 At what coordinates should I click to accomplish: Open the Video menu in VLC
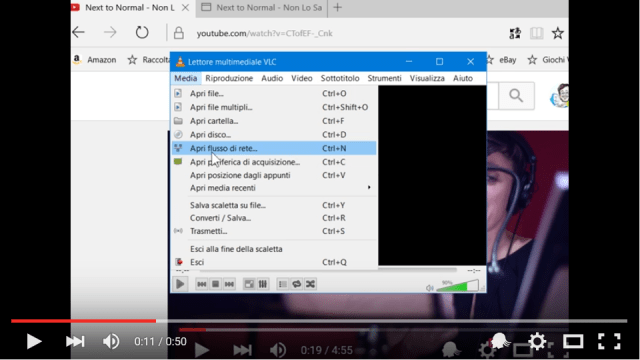(x=302, y=78)
